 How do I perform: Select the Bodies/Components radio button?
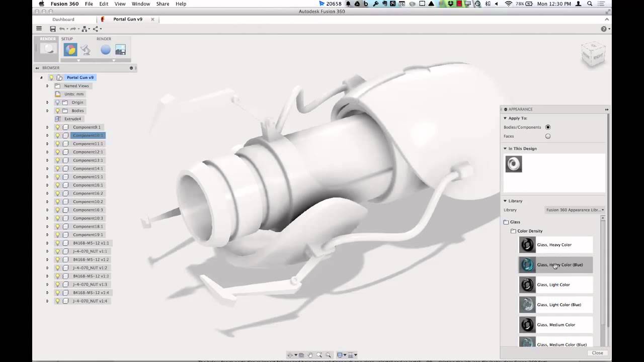[548, 127]
